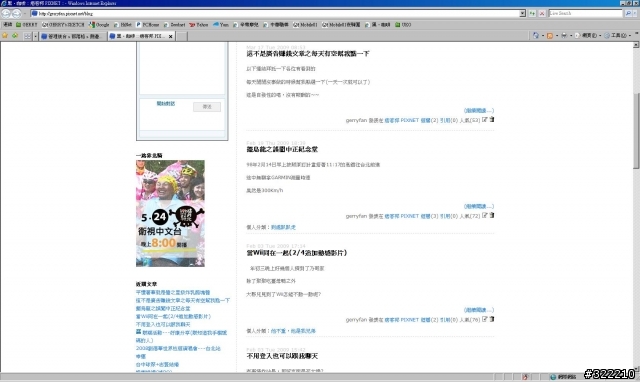
Task: Click the Print icon
Action: [564, 36]
